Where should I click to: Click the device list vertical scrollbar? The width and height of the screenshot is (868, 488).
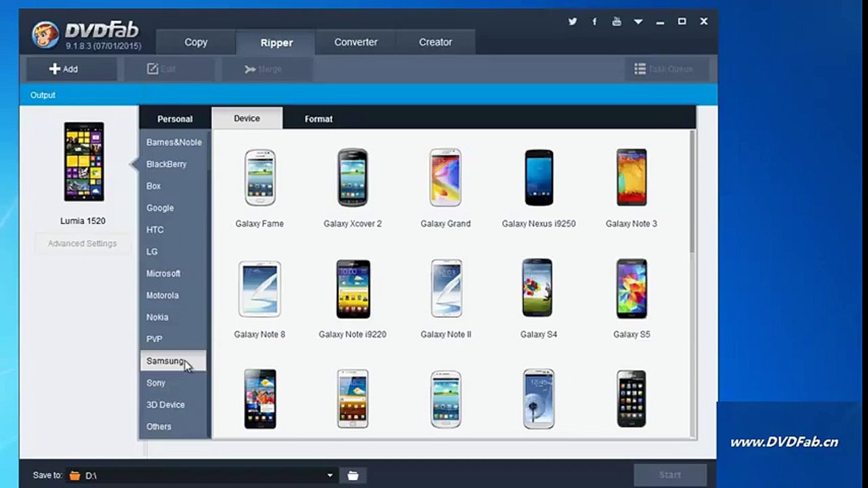(693, 192)
